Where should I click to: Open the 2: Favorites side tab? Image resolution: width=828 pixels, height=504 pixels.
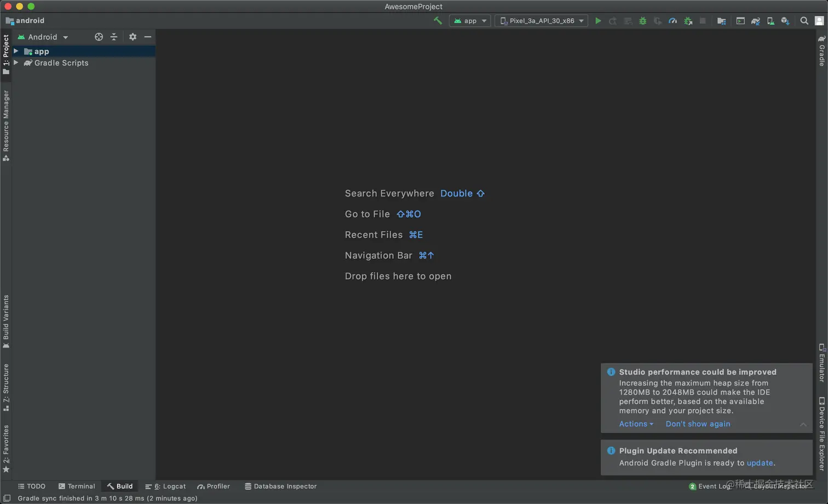pyautogui.click(x=6, y=449)
